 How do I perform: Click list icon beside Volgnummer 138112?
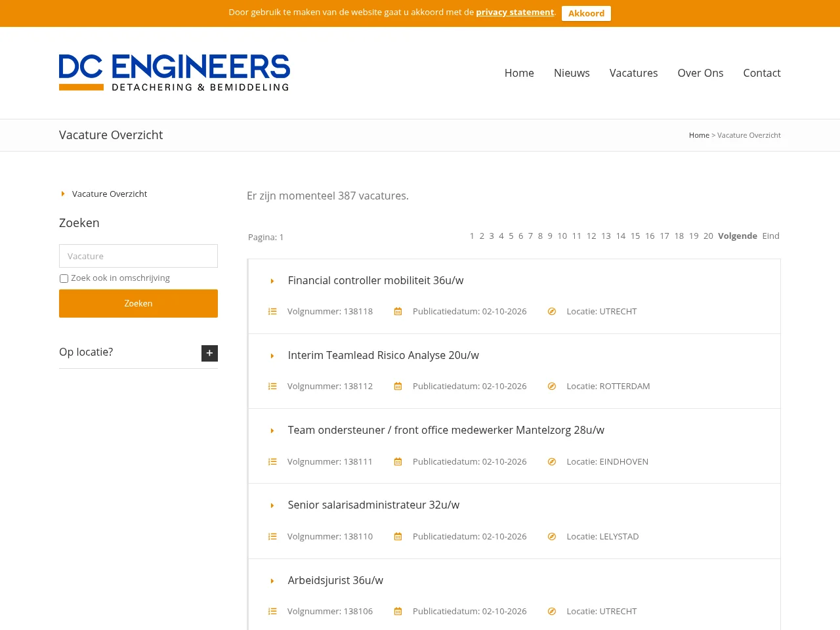click(272, 387)
